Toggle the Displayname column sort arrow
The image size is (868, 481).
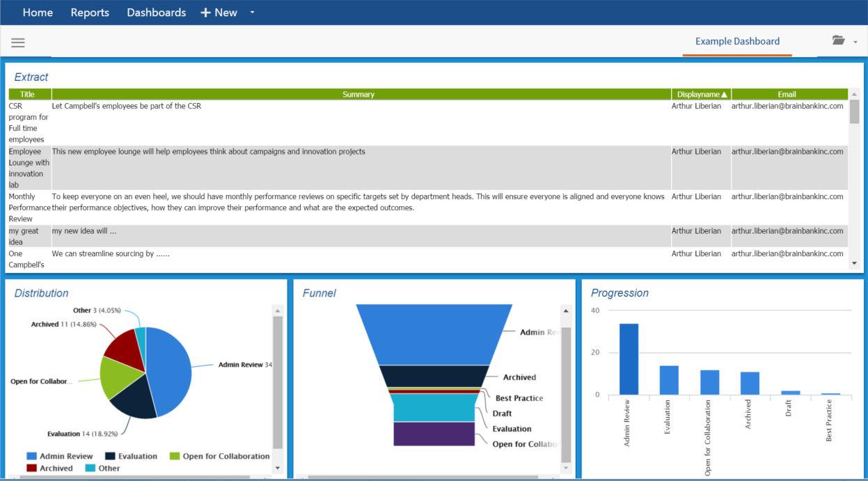724,94
